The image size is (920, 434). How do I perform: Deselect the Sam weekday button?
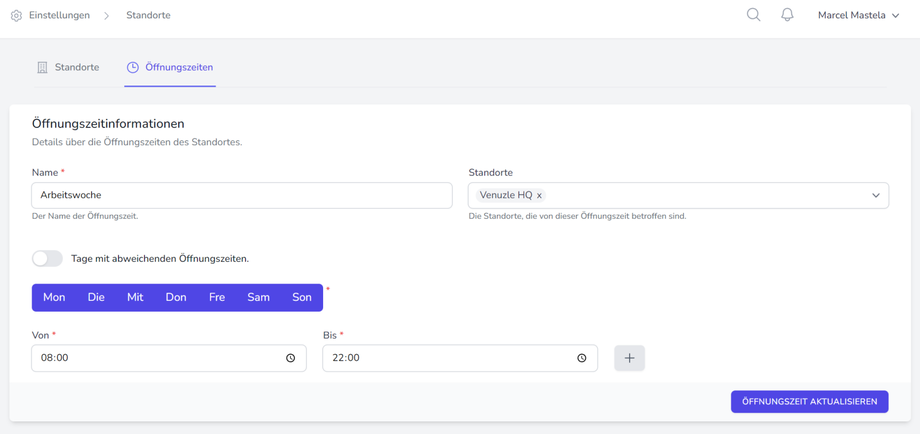(x=258, y=297)
